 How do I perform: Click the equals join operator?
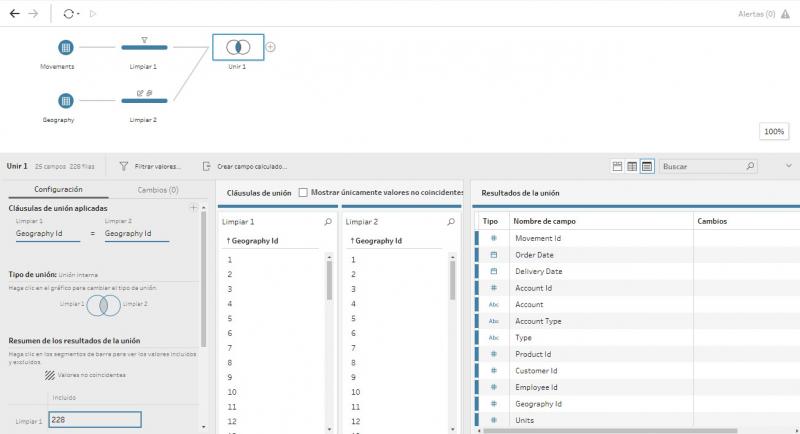point(92,234)
